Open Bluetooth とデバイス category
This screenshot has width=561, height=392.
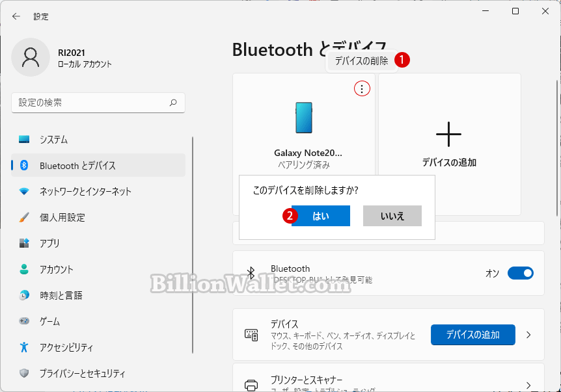[98, 165]
